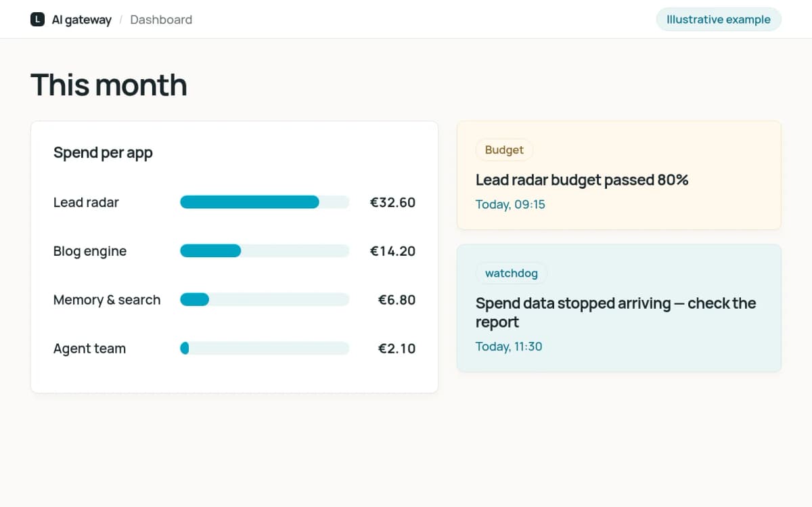
Task: Click the This month heading
Action: click(109, 85)
